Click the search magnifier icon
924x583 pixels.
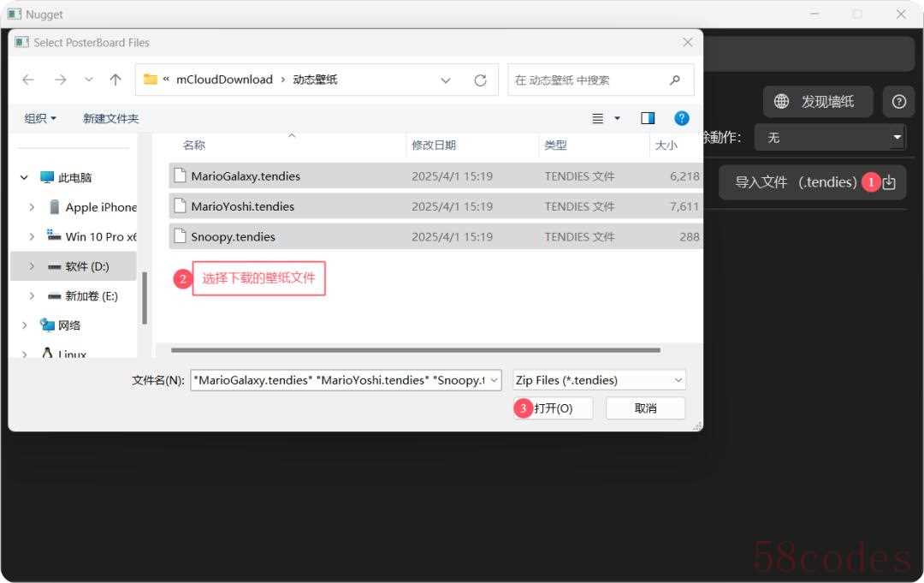point(675,80)
